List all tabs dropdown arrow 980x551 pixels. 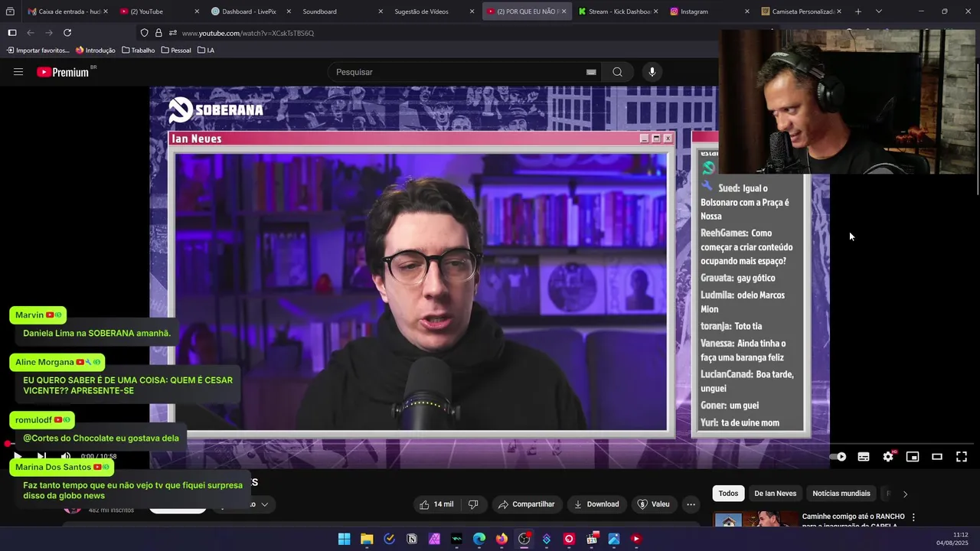pyautogui.click(x=878, y=11)
